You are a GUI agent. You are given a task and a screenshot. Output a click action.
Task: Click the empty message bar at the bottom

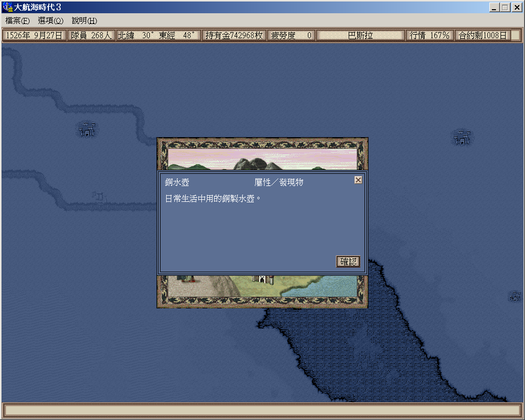tap(262, 410)
